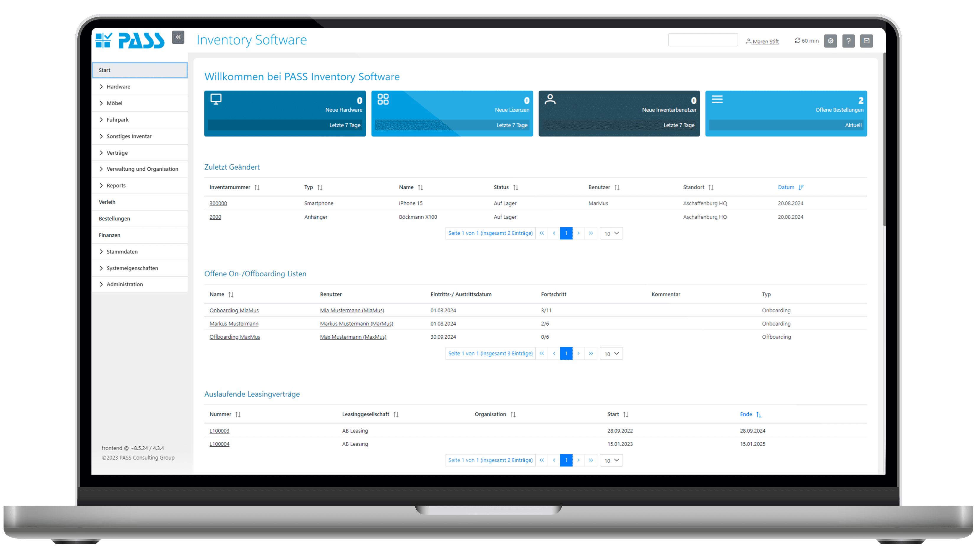Go to last page in leasing contracts pager
This screenshot has height=555, width=980.
click(x=591, y=461)
